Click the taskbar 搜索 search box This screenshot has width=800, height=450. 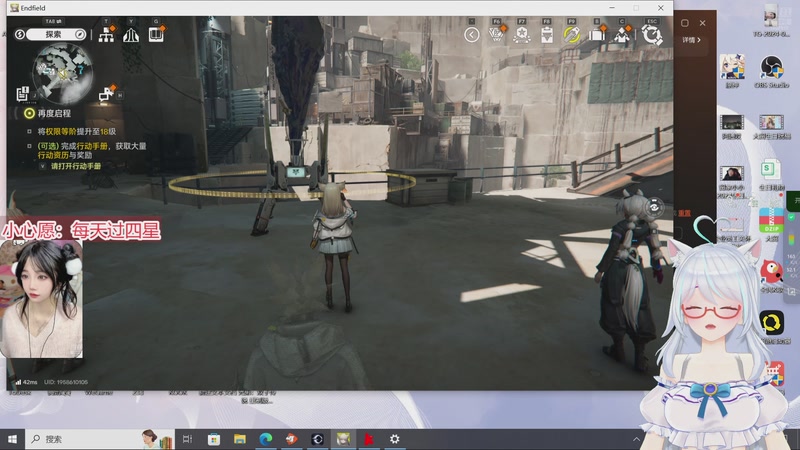(99, 439)
